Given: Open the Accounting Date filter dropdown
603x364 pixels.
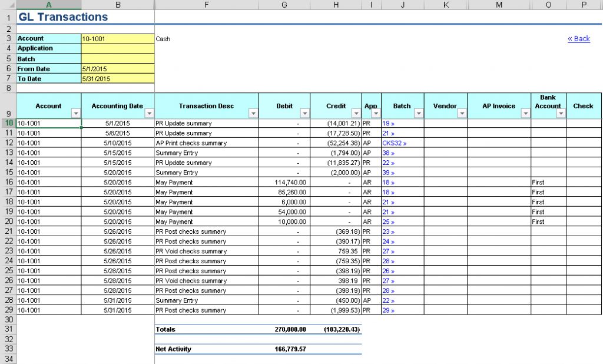Looking at the screenshot, I should click(148, 112).
